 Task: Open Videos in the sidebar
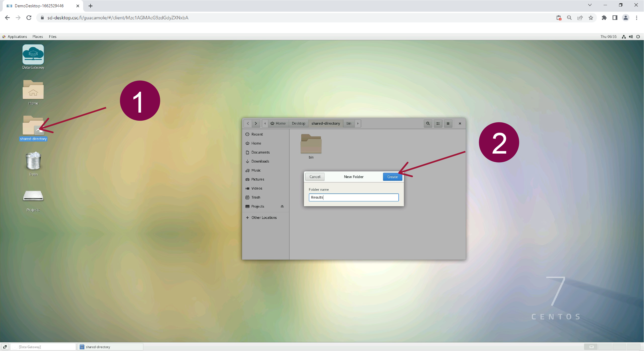point(266,188)
